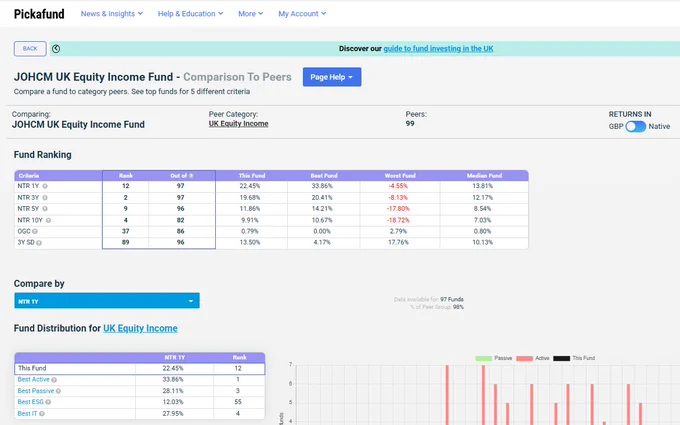Click the 22.45% value in NTR 1Y row
Viewport: 680px width, 425px height.
pyautogui.click(x=250, y=186)
